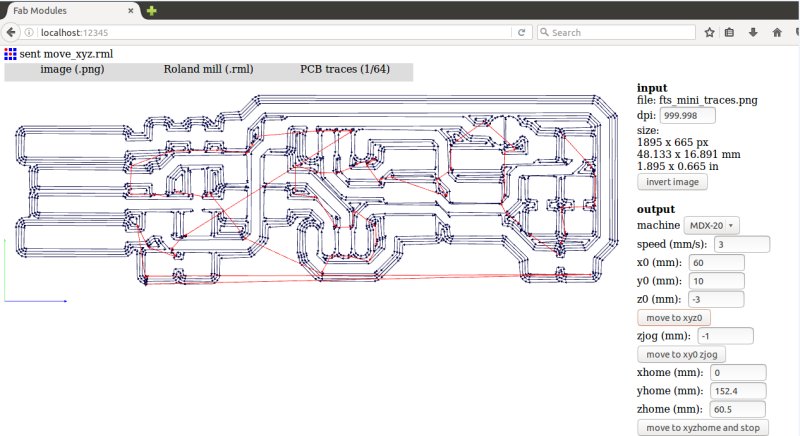Close the Fab Modules tab
The width and height of the screenshot is (800, 436).
coord(131,10)
